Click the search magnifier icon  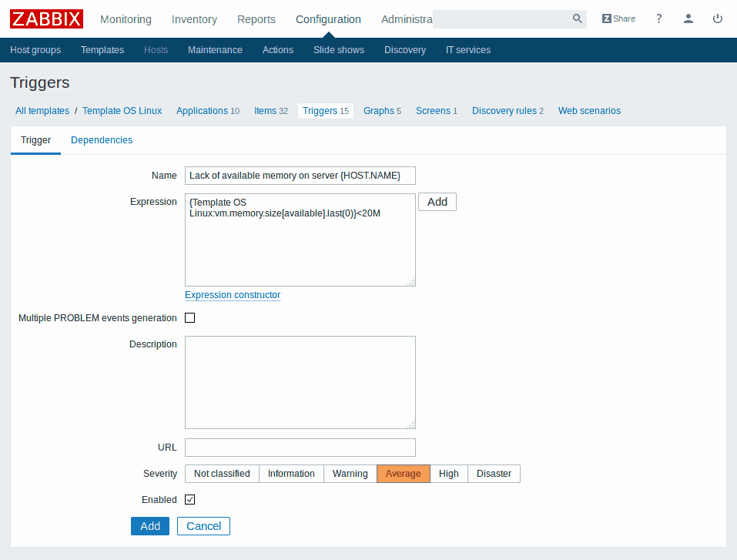(577, 18)
